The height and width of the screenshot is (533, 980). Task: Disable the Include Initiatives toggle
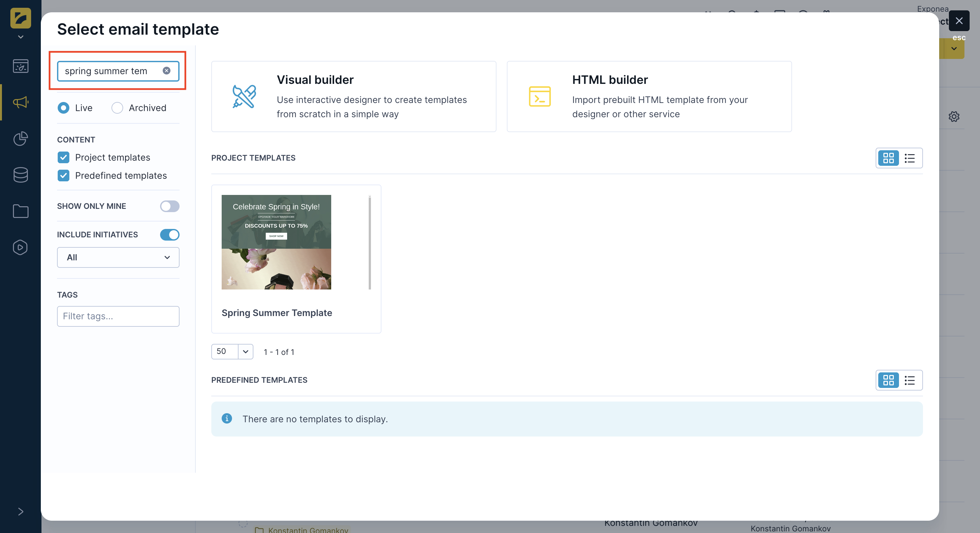pos(170,234)
